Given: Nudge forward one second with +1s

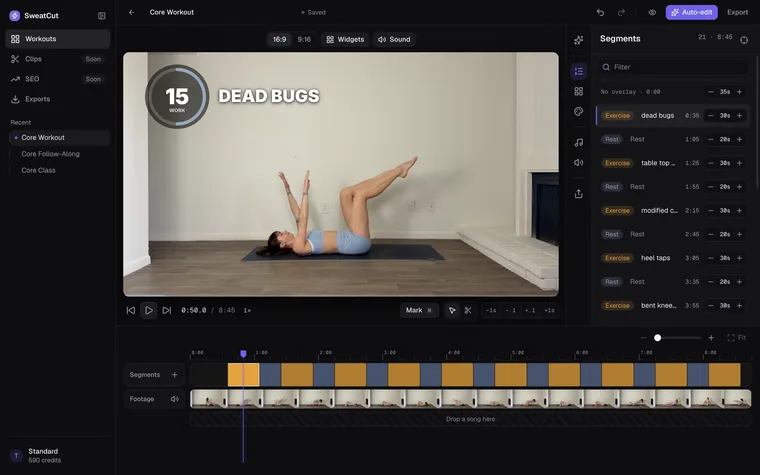Looking at the screenshot, I should pyautogui.click(x=549, y=311).
